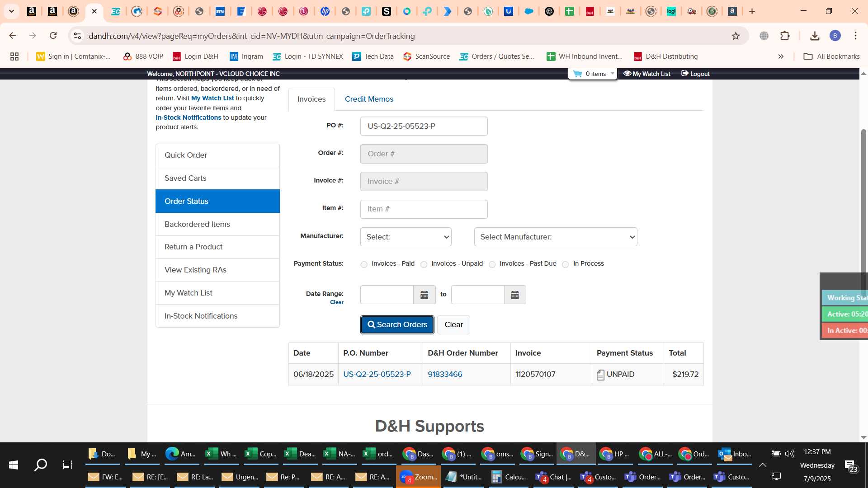
Task: Open D&H order number 91833466
Action: coord(445,374)
